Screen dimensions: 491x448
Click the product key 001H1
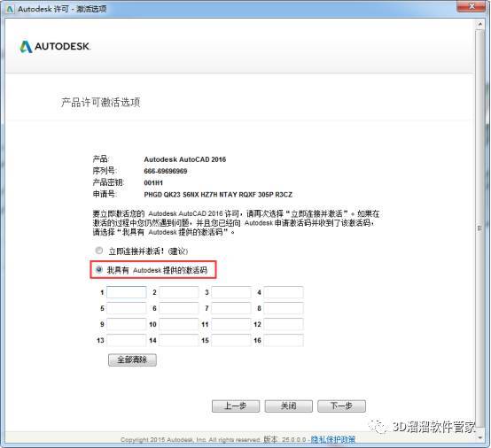click(x=153, y=182)
